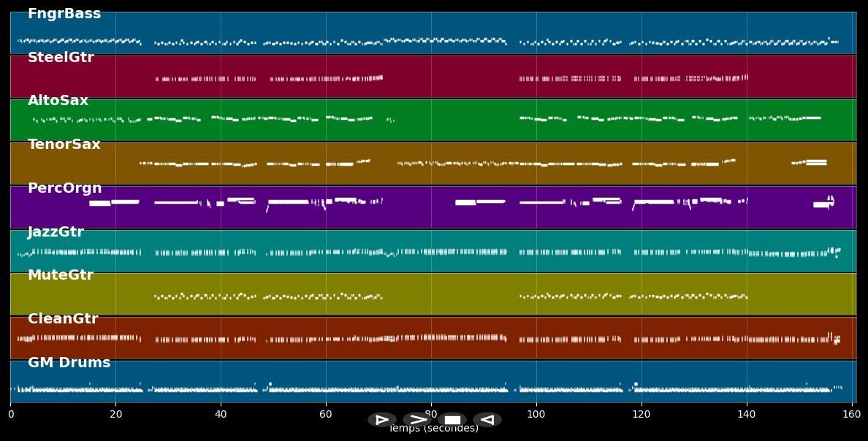This screenshot has height=441, width=868.
Task: Click the 100 tick on time axis
Action: [536, 415]
